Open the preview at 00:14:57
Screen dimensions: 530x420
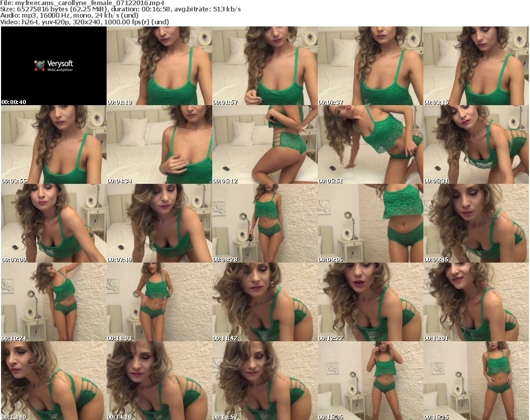(264, 381)
